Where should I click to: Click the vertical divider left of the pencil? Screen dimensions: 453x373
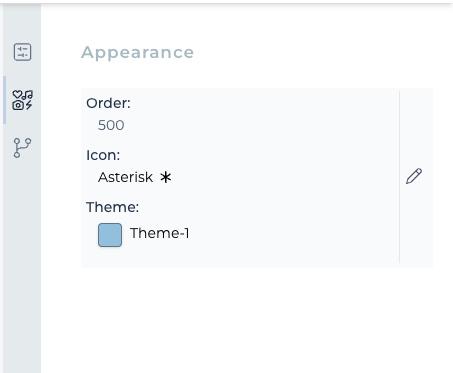point(399,177)
